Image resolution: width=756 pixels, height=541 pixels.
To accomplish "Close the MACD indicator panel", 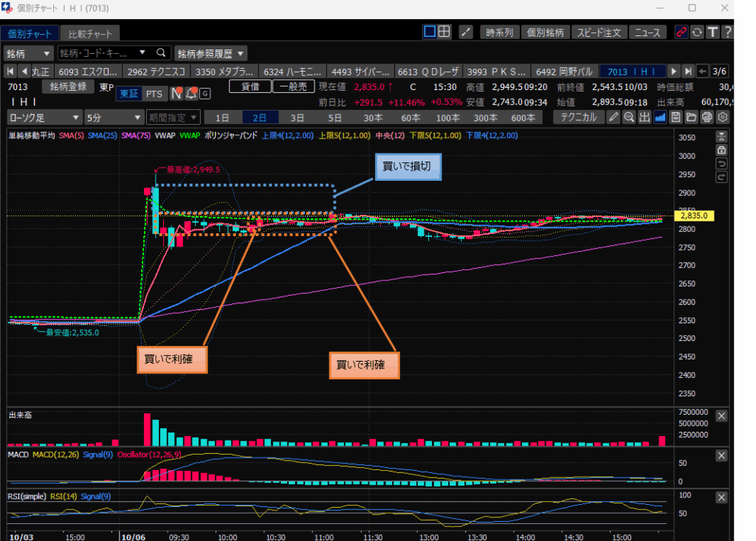I will [x=721, y=456].
